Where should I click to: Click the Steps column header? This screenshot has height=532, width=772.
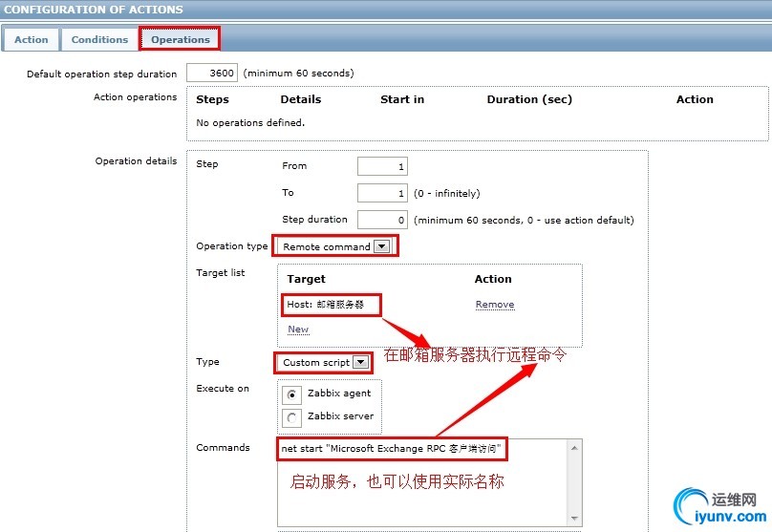212,99
